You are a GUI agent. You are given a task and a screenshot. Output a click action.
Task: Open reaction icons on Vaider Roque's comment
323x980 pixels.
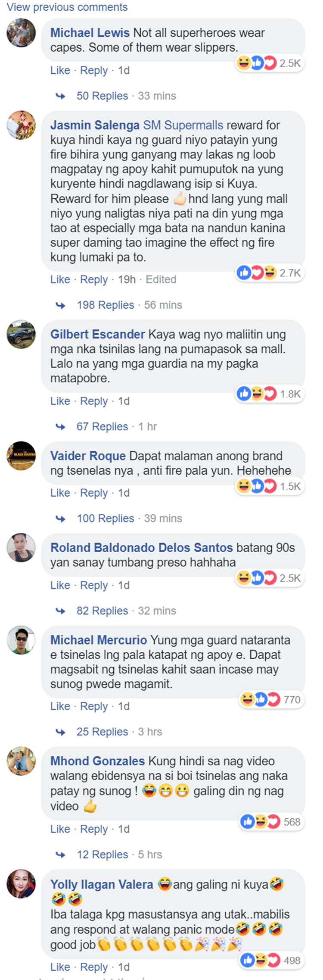tap(256, 486)
